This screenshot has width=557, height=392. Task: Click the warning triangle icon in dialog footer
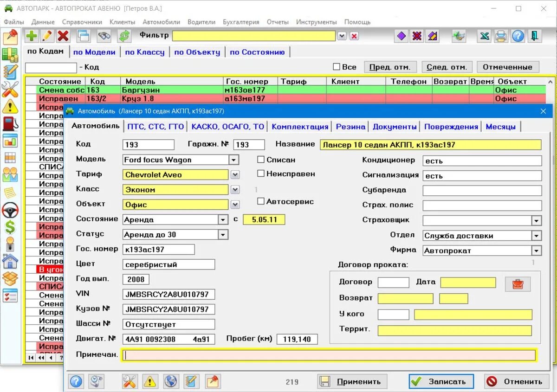coord(150,381)
